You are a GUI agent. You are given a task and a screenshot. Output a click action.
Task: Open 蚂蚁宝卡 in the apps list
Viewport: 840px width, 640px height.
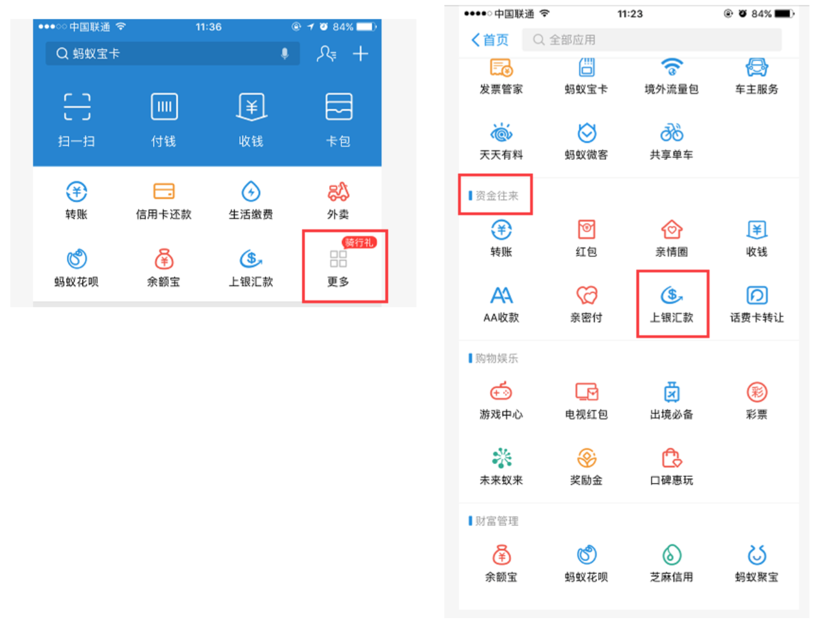pos(586,77)
